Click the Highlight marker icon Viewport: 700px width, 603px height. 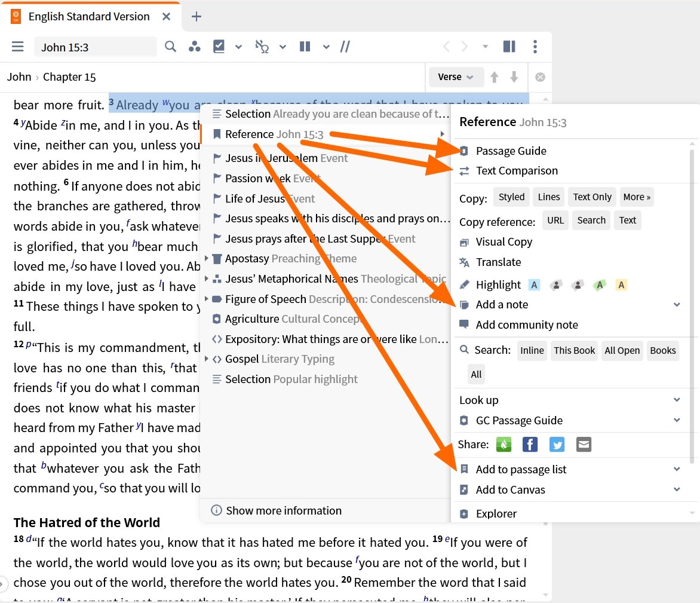click(x=464, y=284)
